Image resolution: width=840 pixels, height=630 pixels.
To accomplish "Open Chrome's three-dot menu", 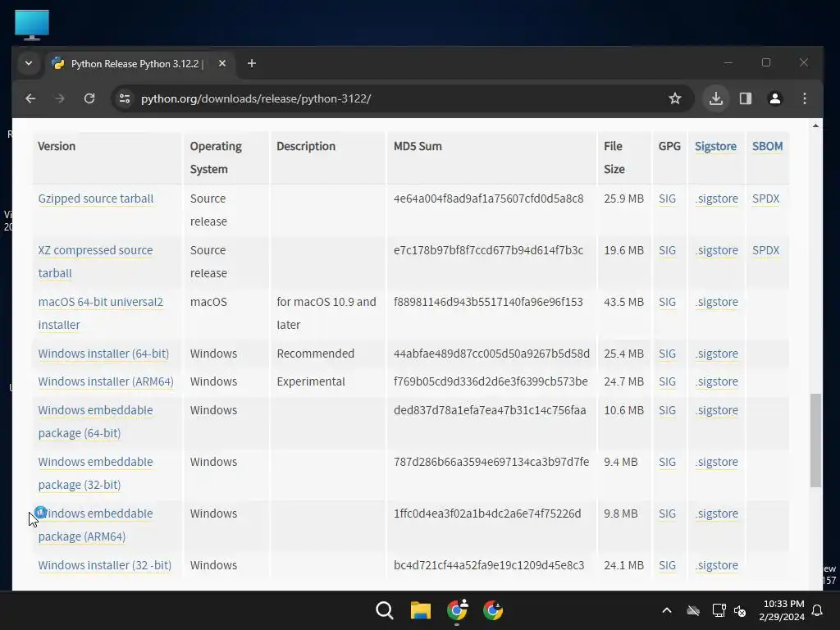I will [x=805, y=98].
